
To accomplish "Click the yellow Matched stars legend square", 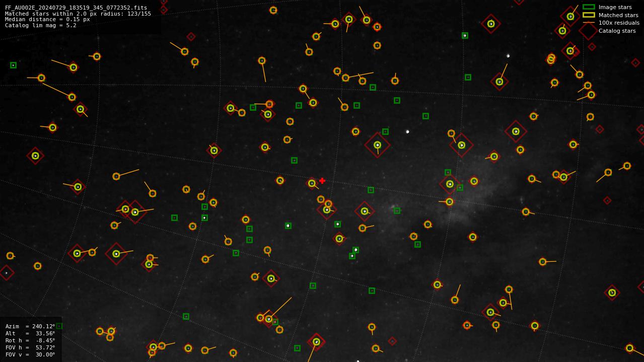I will click(589, 15).
